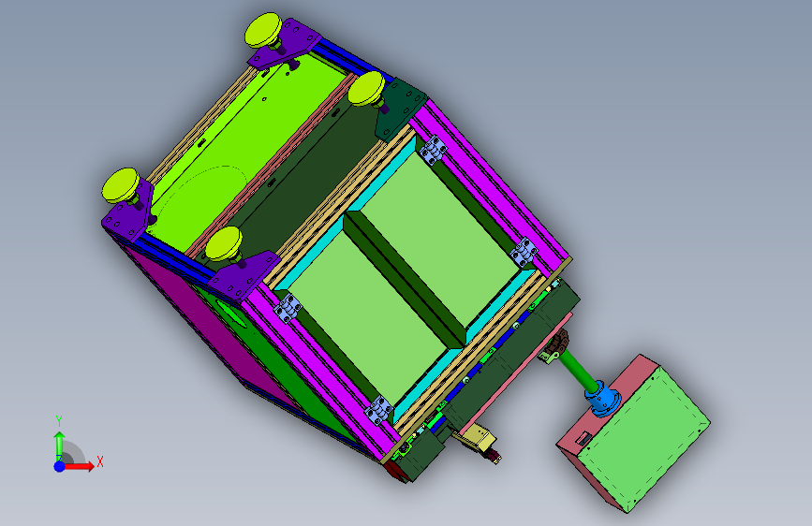Select the light green box on the shaft end

642,440
